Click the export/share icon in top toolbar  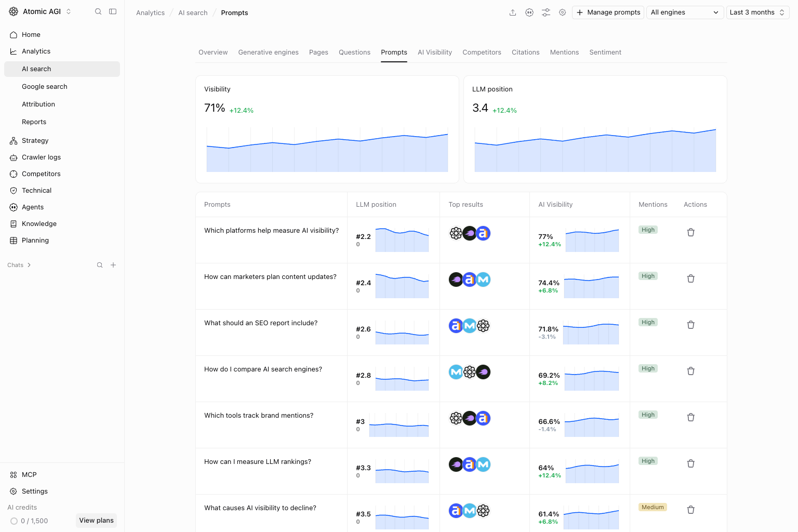coord(513,12)
